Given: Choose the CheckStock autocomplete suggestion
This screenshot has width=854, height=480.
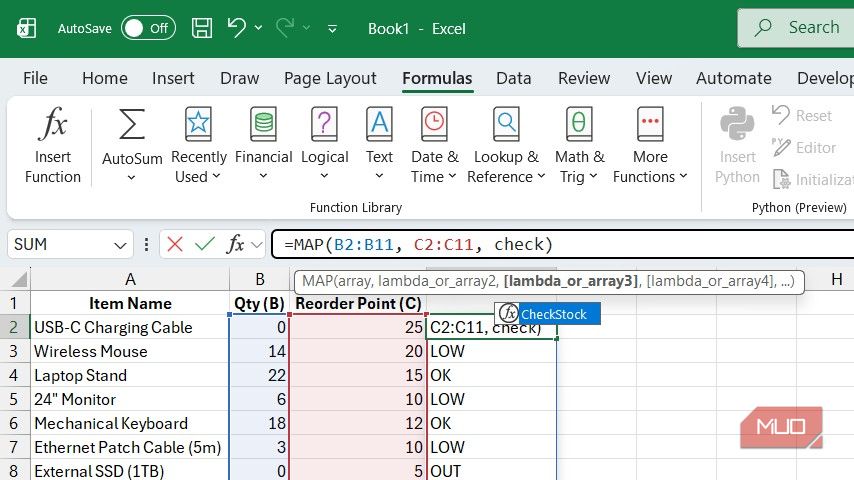Looking at the screenshot, I should [x=548, y=314].
